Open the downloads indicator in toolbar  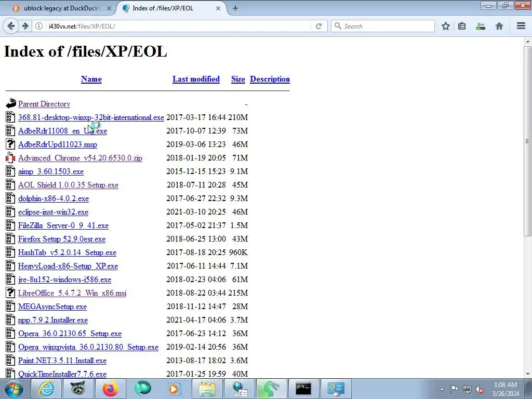pyautogui.click(x=481, y=26)
